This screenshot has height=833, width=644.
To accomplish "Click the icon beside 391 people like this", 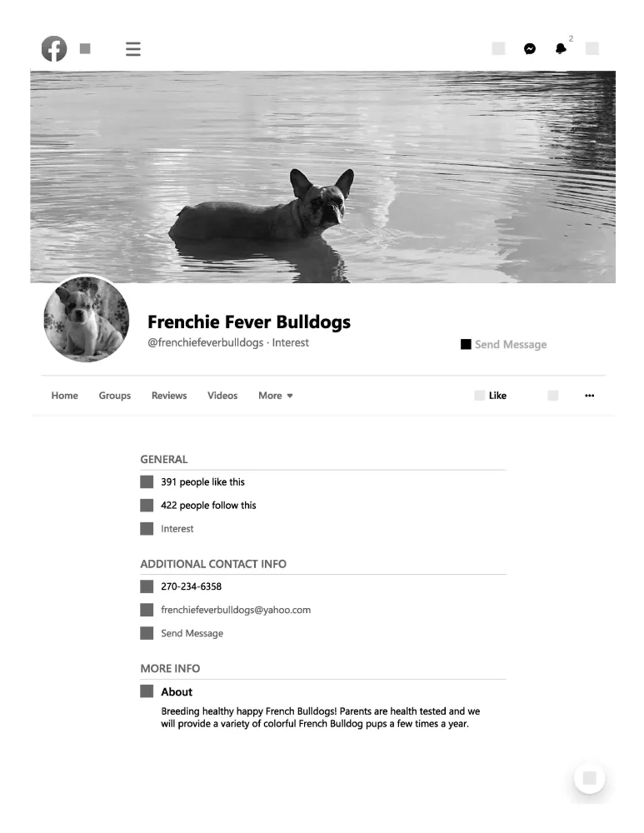I will click(147, 481).
